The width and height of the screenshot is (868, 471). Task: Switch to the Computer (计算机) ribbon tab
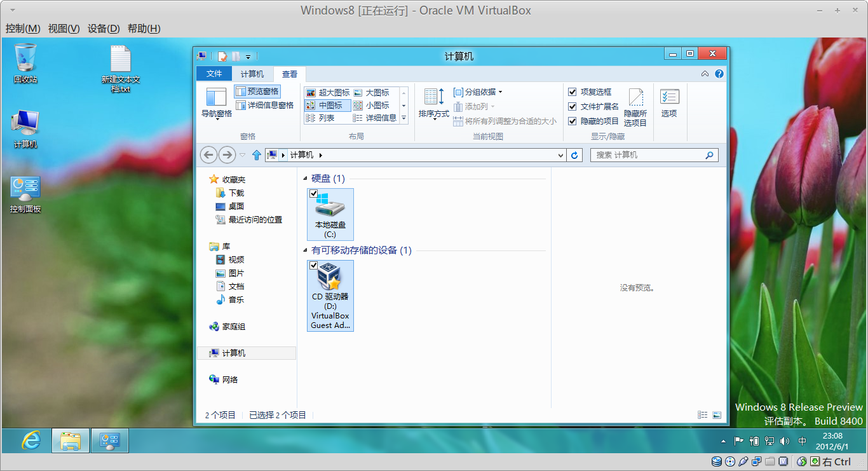click(252, 74)
